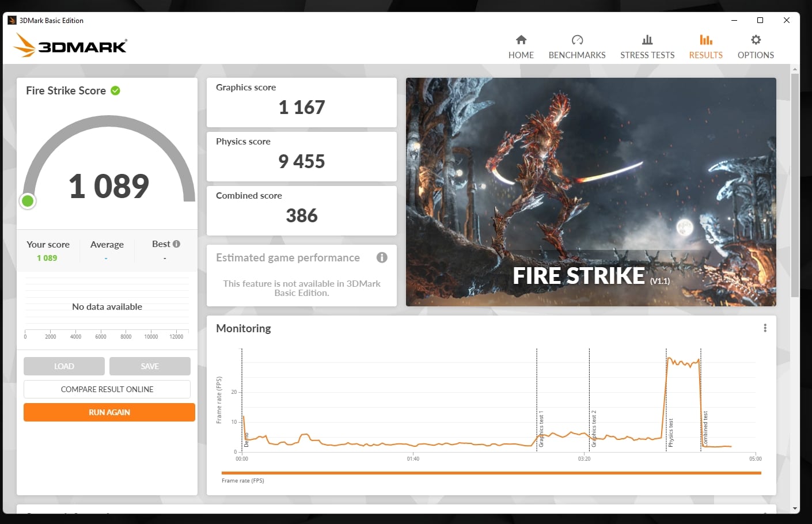Click Physics test marker on monitoring graph
This screenshot has width=812, height=524.
click(x=670, y=432)
